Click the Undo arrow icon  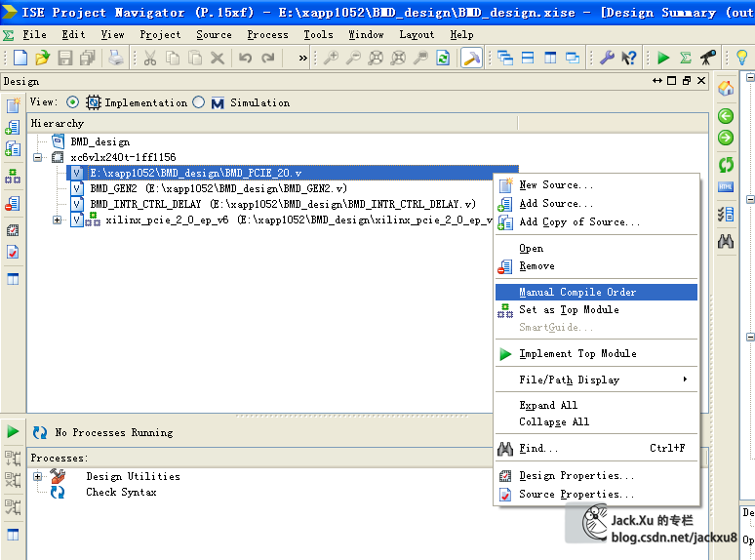coord(246,59)
